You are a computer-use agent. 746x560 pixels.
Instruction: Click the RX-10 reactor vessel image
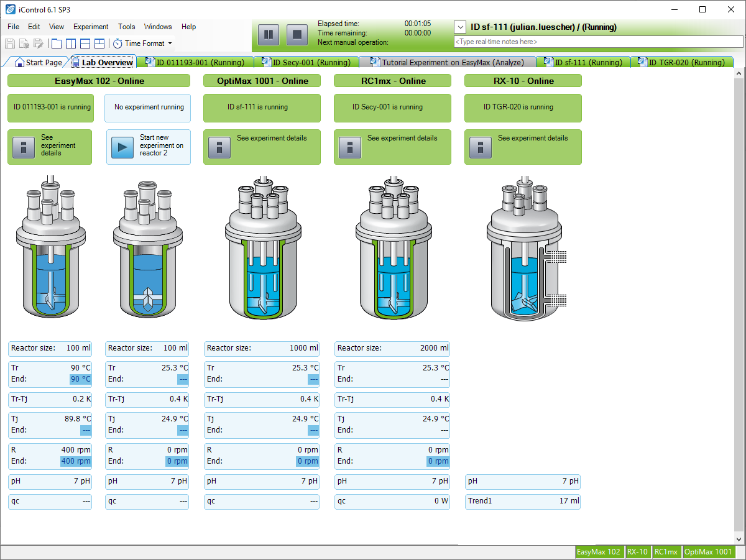click(x=527, y=249)
